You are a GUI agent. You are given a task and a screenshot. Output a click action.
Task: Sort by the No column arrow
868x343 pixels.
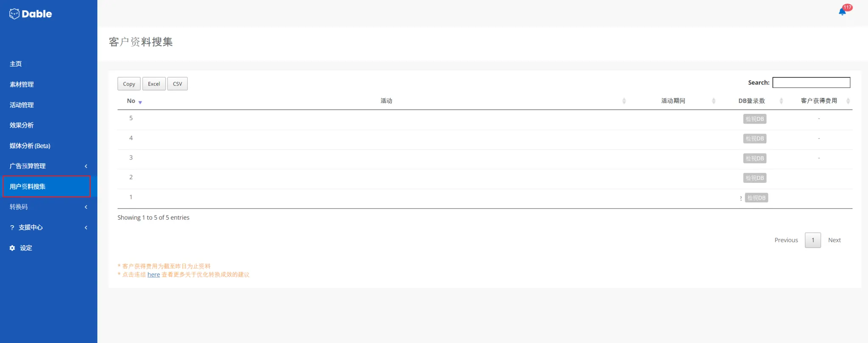point(140,102)
